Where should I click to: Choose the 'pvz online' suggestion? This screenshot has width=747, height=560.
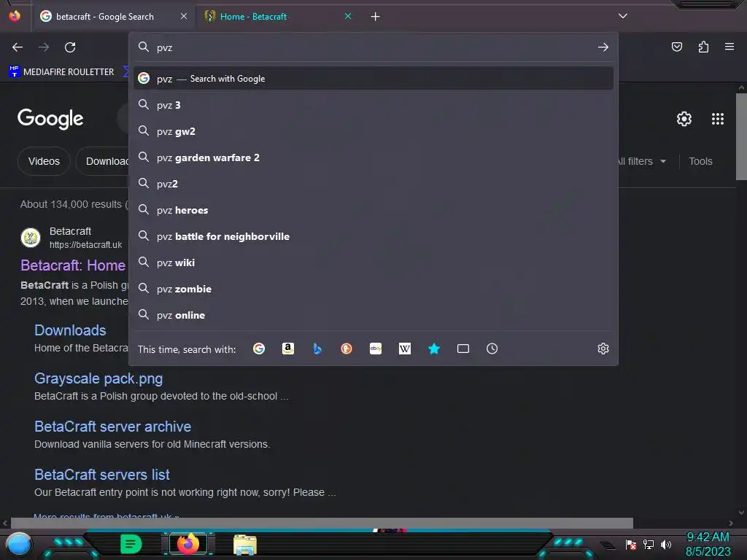coord(373,315)
